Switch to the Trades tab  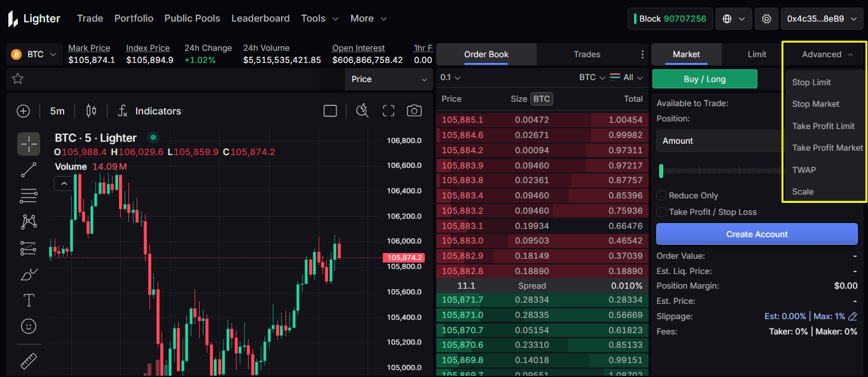tap(586, 55)
